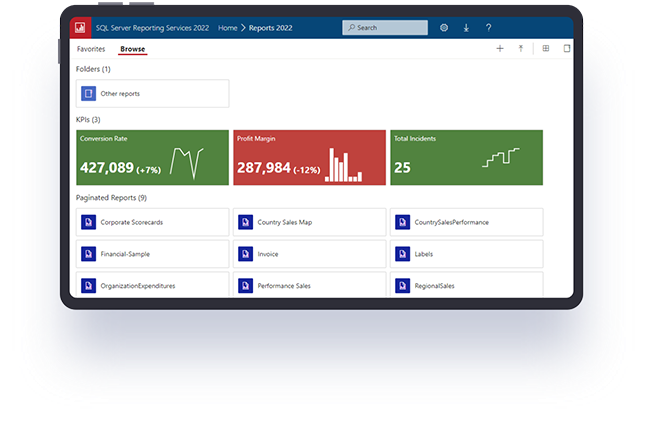Click the Invoice report icon
Screen dimensions: 647x422
click(x=246, y=254)
